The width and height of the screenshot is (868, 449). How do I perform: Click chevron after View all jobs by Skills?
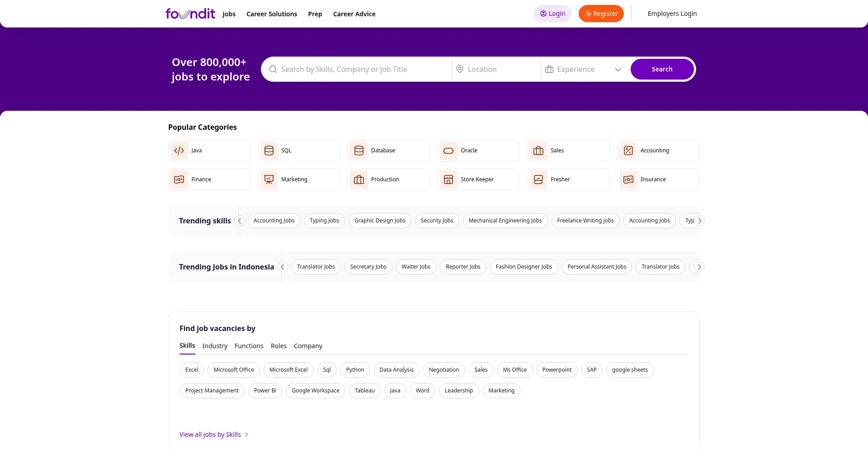coord(247,435)
